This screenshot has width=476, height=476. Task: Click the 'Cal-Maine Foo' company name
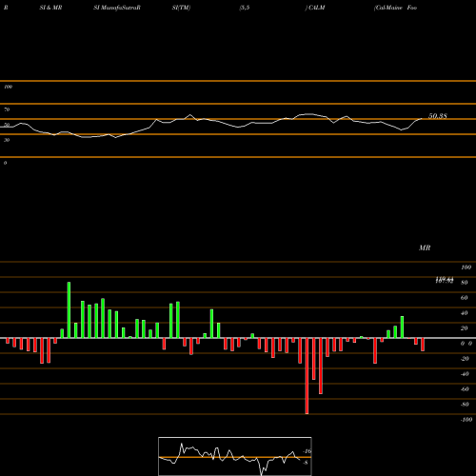[395, 8]
